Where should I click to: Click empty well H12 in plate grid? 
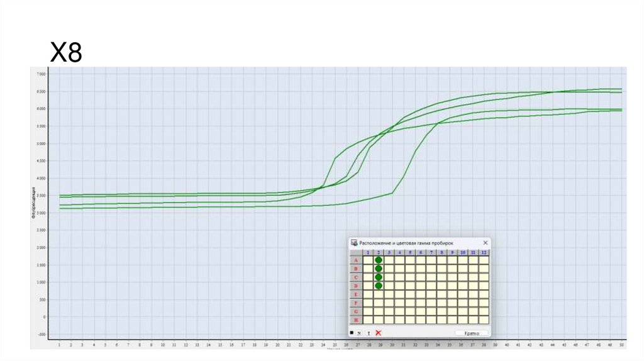coord(484,320)
